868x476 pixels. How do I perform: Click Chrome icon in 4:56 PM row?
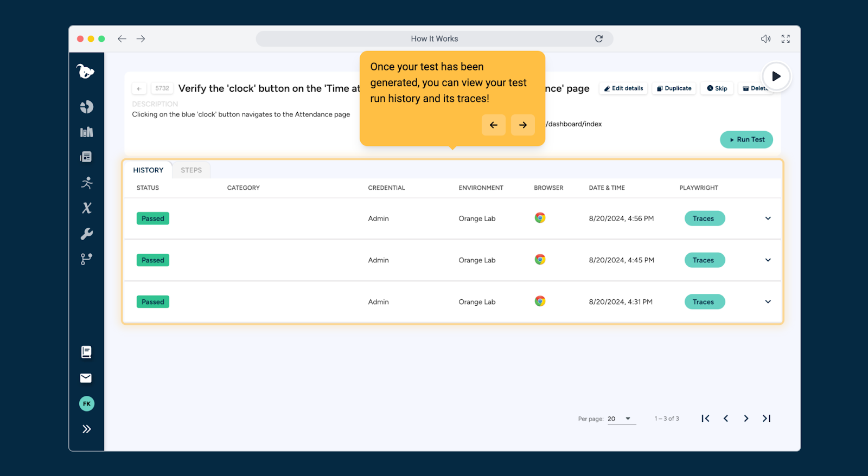click(x=540, y=218)
